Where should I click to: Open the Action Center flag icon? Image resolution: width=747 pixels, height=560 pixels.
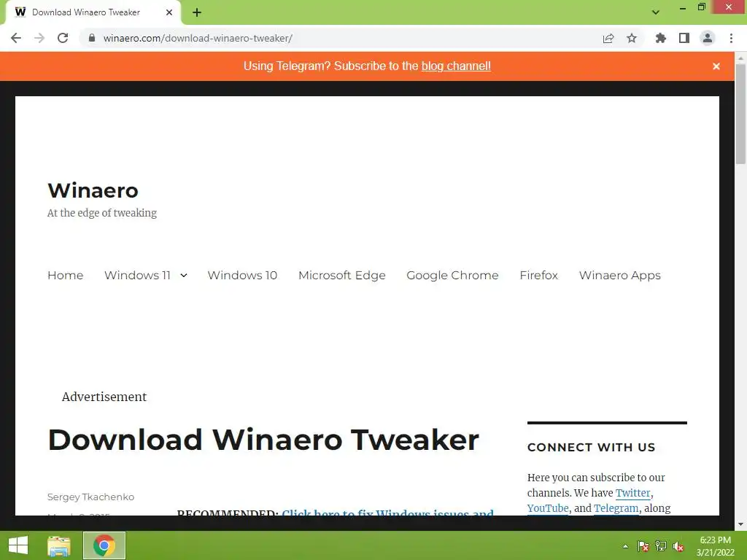(643, 546)
